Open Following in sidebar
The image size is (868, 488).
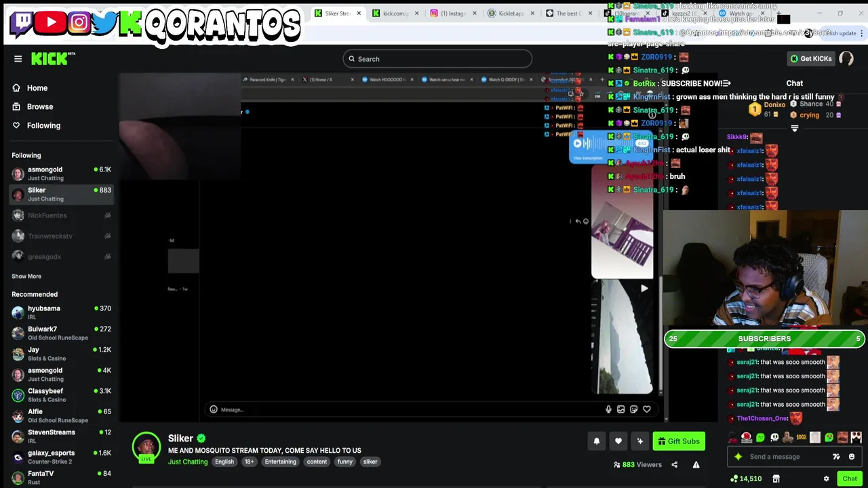tap(37, 126)
